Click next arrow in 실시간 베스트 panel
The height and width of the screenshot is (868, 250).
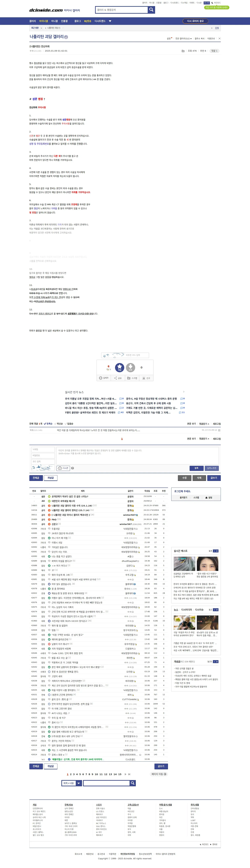[x=217, y=551]
